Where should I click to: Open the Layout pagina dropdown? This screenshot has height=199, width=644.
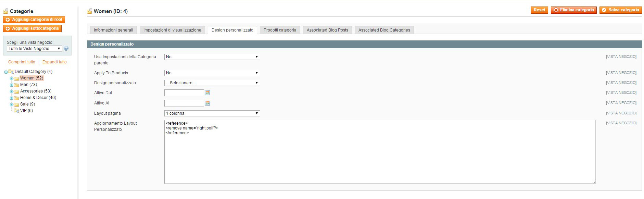pos(212,113)
